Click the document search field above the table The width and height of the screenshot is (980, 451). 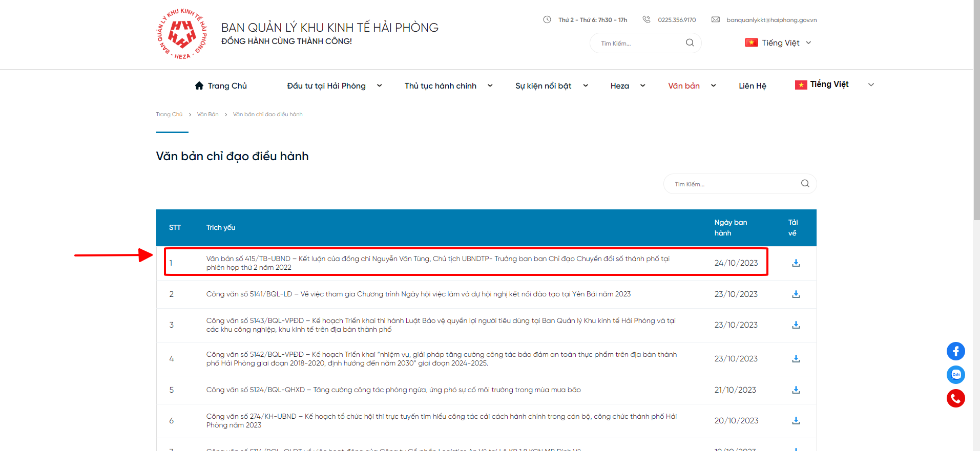pos(733,184)
